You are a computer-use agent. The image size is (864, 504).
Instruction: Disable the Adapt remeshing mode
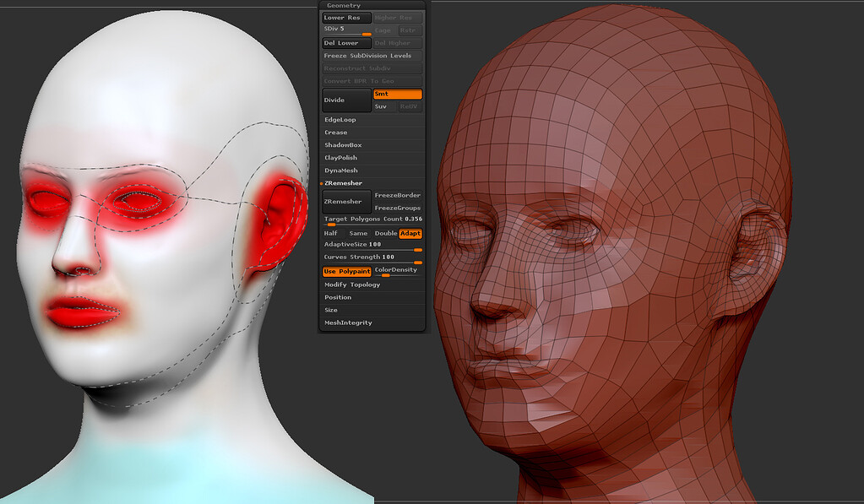click(411, 233)
